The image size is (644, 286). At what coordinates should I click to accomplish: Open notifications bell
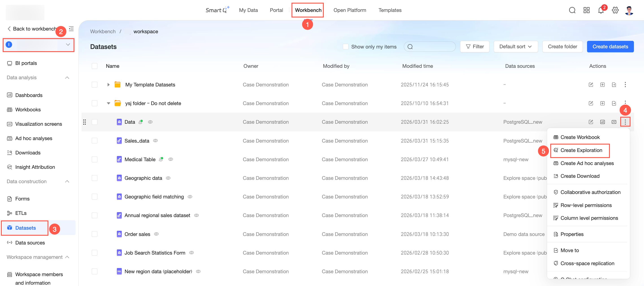pos(601,10)
